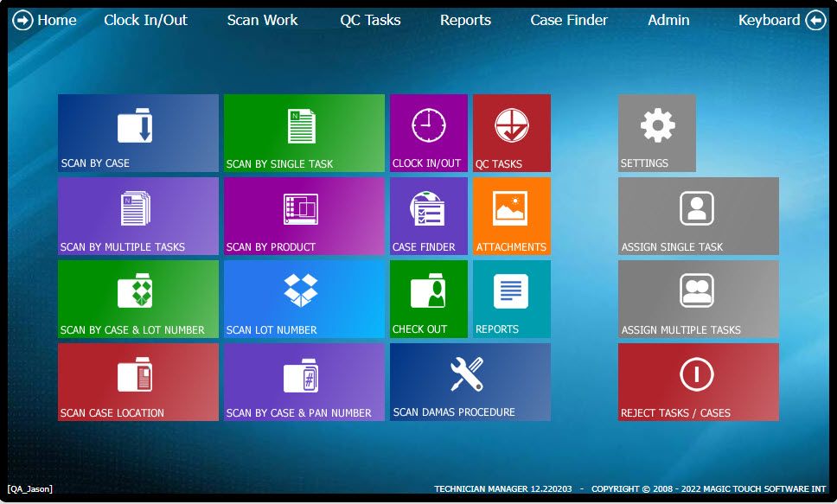The height and width of the screenshot is (504, 837).
Task: Open the Clock In/Out clock tile
Action: (428, 133)
